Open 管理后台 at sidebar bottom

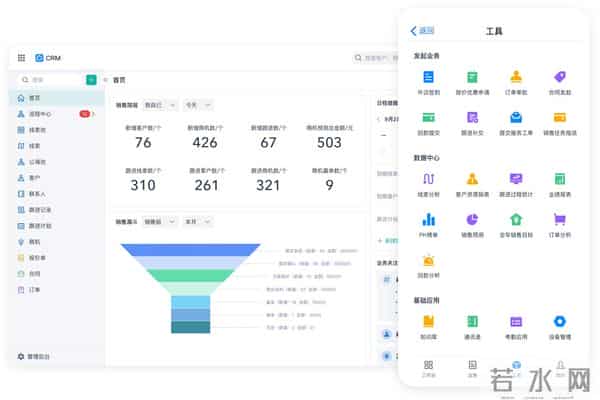tap(39, 356)
